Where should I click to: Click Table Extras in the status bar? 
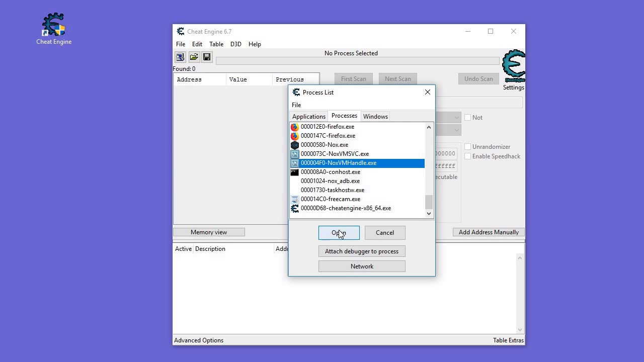[x=509, y=340]
